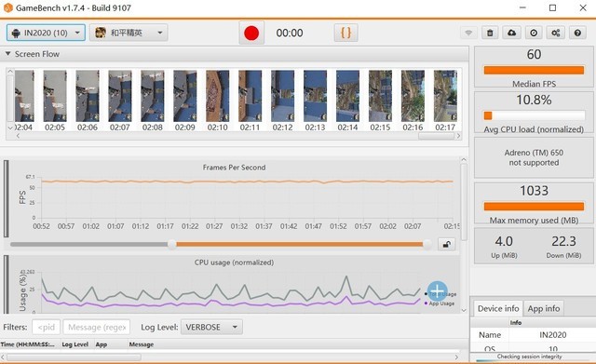596x364 pixels.
Task: Select the 02:05 screenshot thumbnail
Action: (55, 96)
